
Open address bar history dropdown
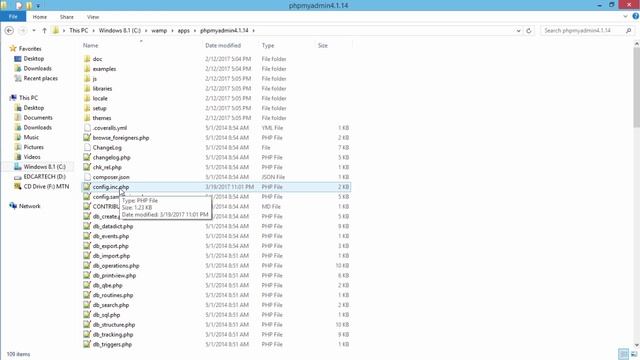pyautogui.click(x=518, y=31)
